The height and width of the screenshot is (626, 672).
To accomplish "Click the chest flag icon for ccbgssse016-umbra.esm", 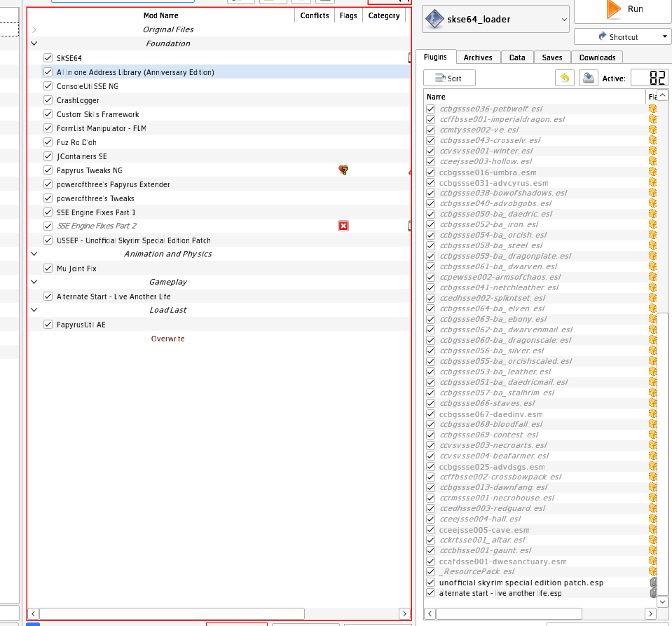I will pos(652,172).
